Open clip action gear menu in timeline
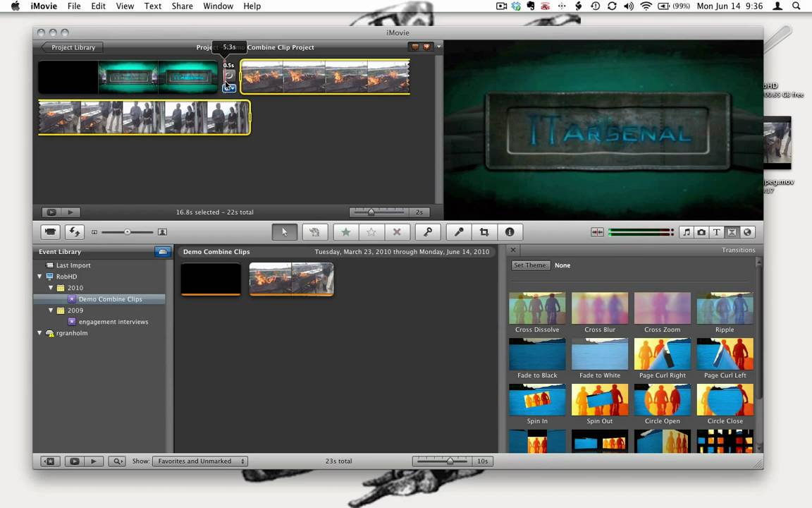Viewport: 812px width, 508px height. pyautogui.click(x=229, y=88)
